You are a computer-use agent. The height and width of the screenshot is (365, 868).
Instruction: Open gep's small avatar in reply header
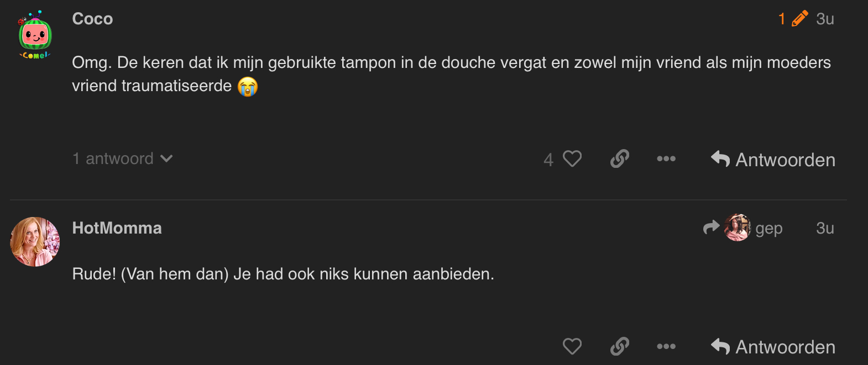point(737,228)
